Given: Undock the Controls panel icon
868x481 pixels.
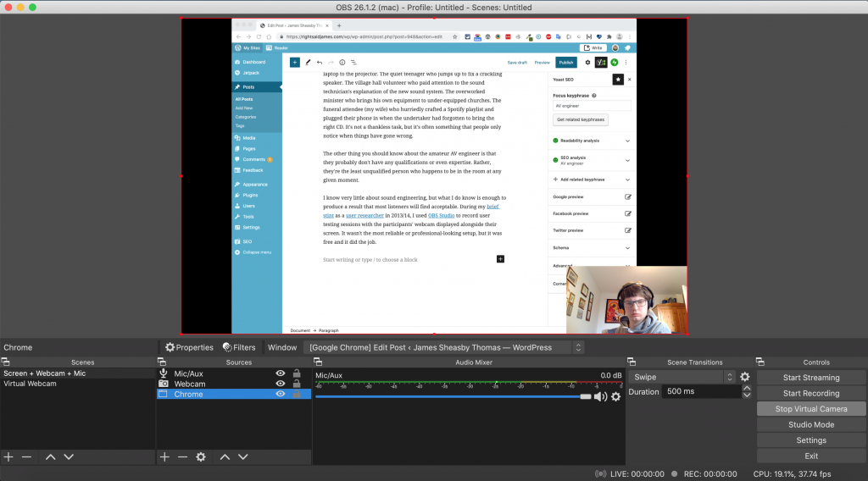Looking at the screenshot, I should pyautogui.click(x=760, y=362).
